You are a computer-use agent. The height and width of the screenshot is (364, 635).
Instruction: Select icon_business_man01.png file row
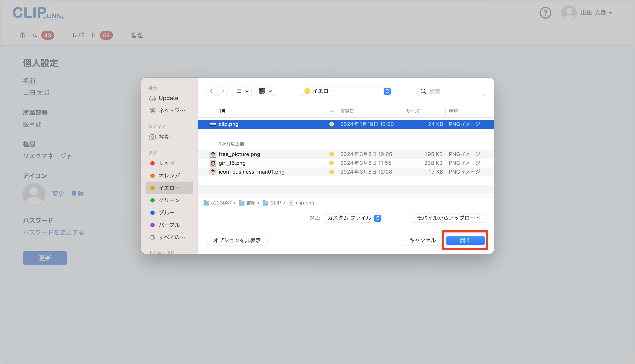coord(251,172)
